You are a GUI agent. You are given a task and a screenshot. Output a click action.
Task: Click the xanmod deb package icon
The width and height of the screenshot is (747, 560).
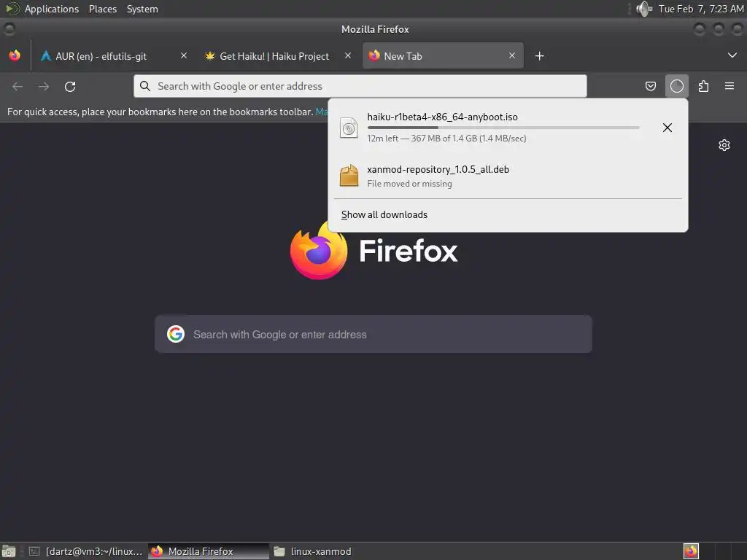[349, 176]
